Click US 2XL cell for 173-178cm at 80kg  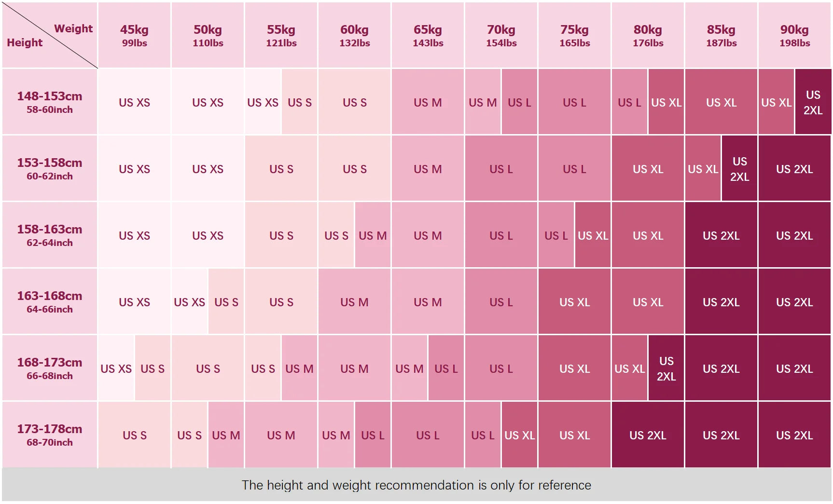click(x=648, y=435)
